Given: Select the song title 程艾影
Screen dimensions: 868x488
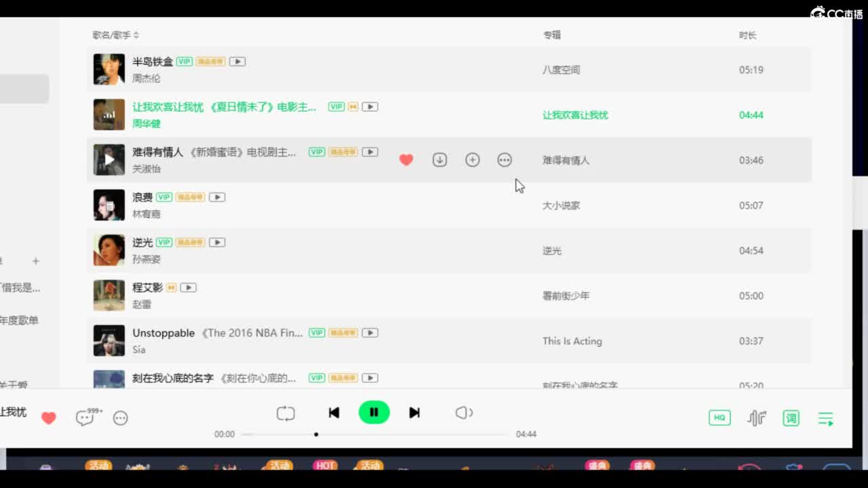Looking at the screenshot, I should (147, 287).
